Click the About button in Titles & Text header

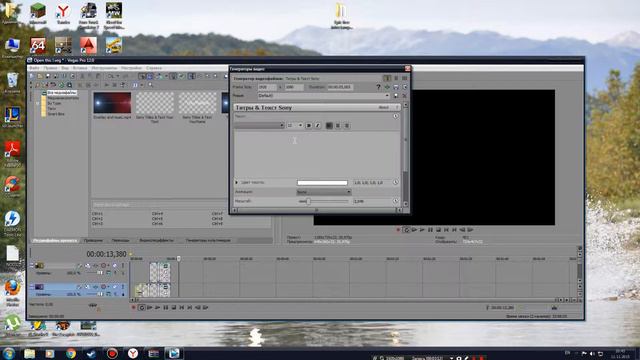(x=384, y=107)
